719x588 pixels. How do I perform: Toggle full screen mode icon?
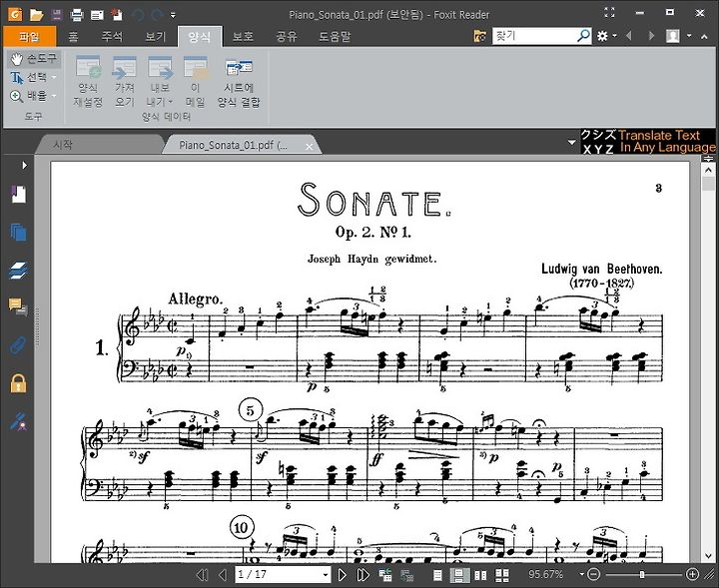click(x=609, y=13)
